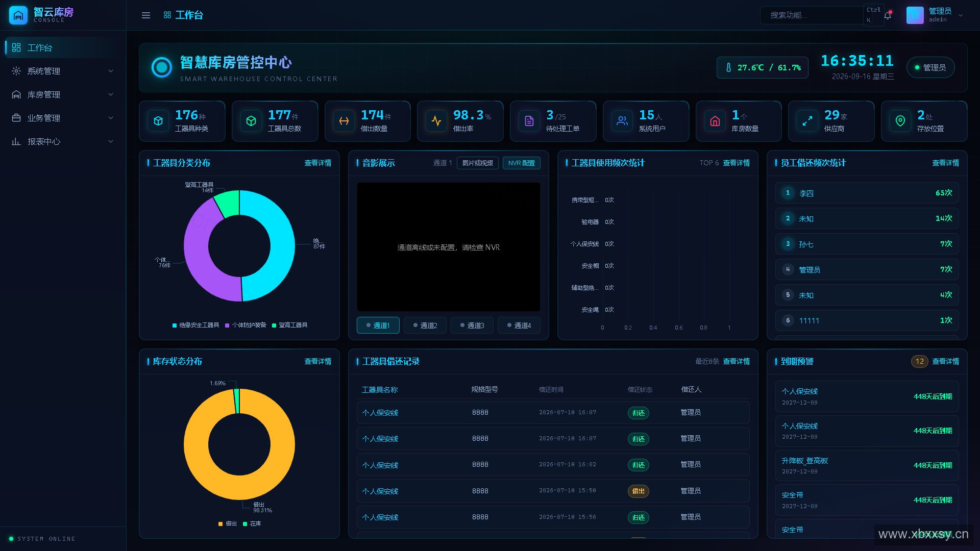
Task: Open 业务管理 sidebar menu item
Action: [63, 118]
